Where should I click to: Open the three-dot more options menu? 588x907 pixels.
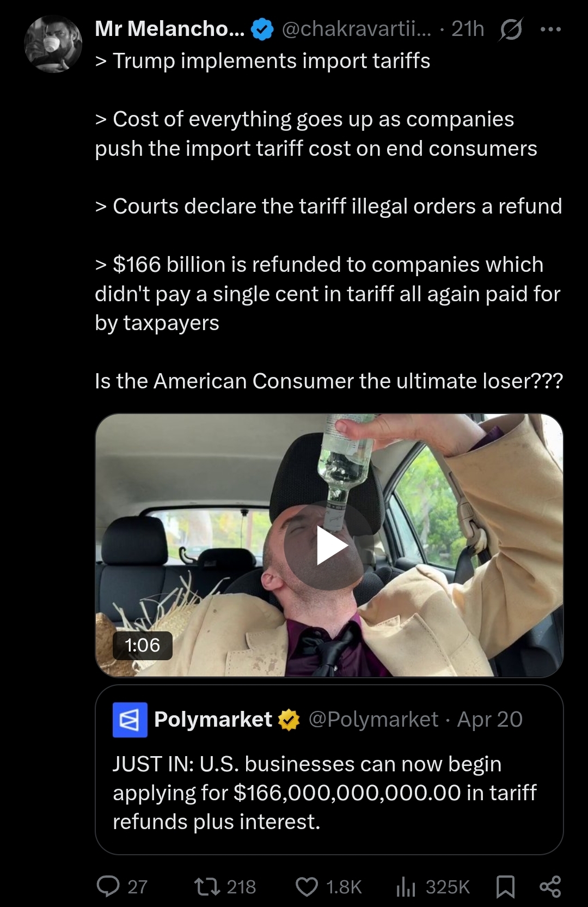tap(550, 29)
